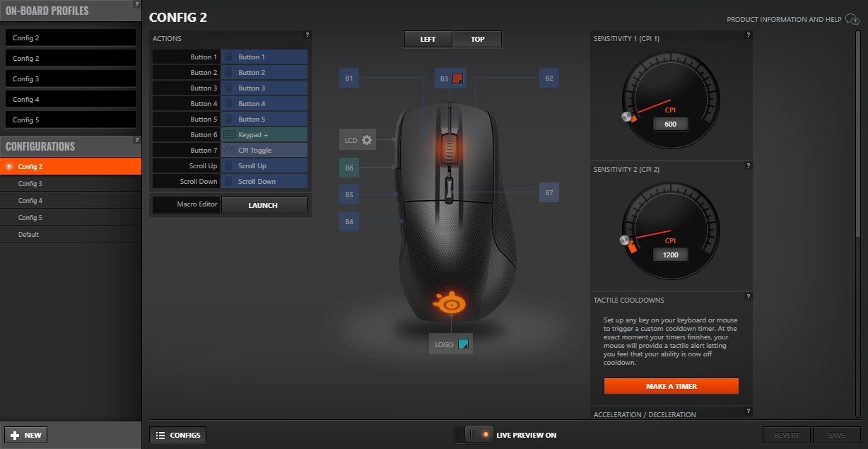868x449 pixels.
Task: Click the Acceleration / Deceleration help question mark
Action: pyautogui.click(x=749, y=410)
